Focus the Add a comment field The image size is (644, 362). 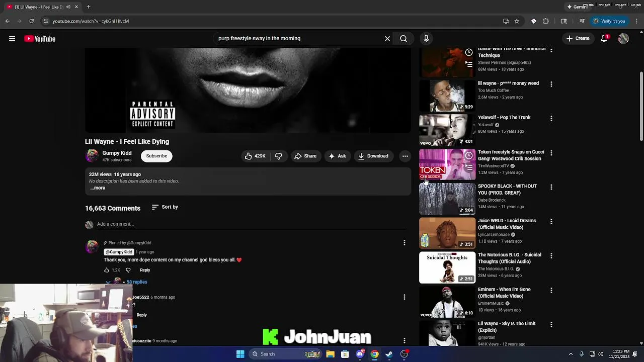tap(251, 224)
